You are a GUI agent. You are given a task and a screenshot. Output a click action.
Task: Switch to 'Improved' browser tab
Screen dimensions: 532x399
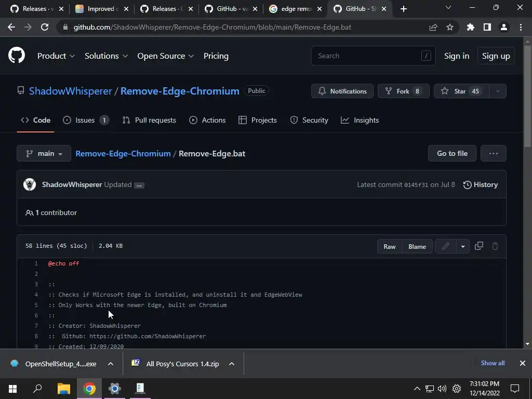(102, 9)
